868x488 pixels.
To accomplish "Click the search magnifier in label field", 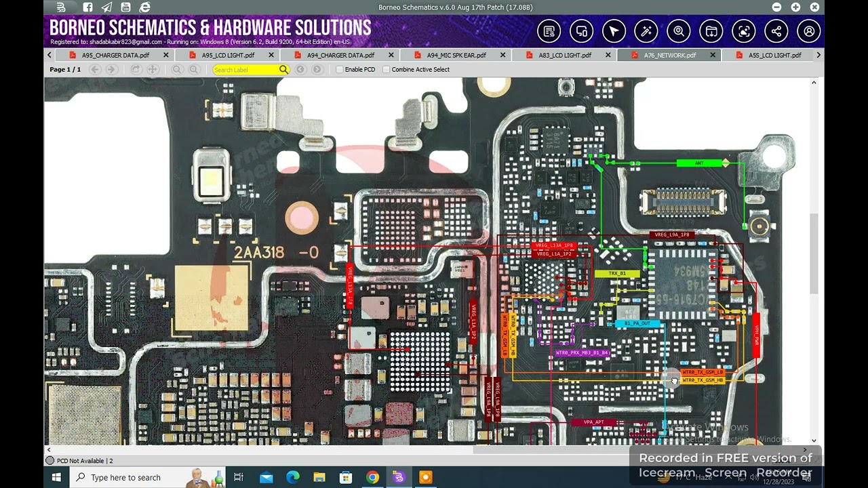I will [x=283, y=69].
